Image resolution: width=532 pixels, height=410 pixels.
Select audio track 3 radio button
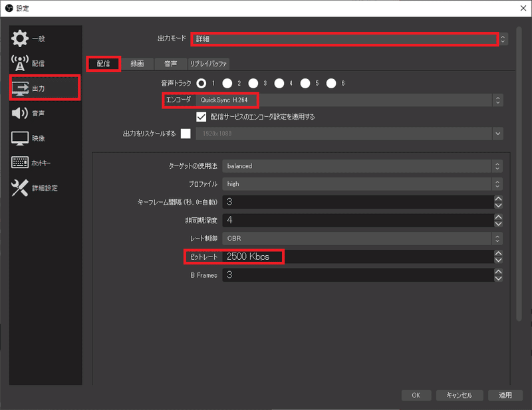coord(253,83)
